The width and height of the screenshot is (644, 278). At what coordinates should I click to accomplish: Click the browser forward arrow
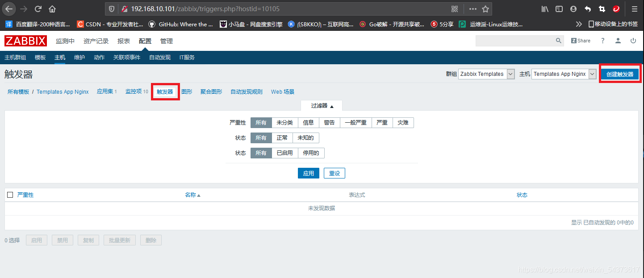pos(24,8)
